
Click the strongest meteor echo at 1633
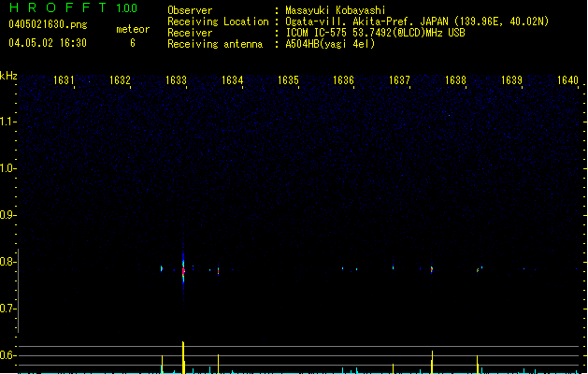click(183, 270)
